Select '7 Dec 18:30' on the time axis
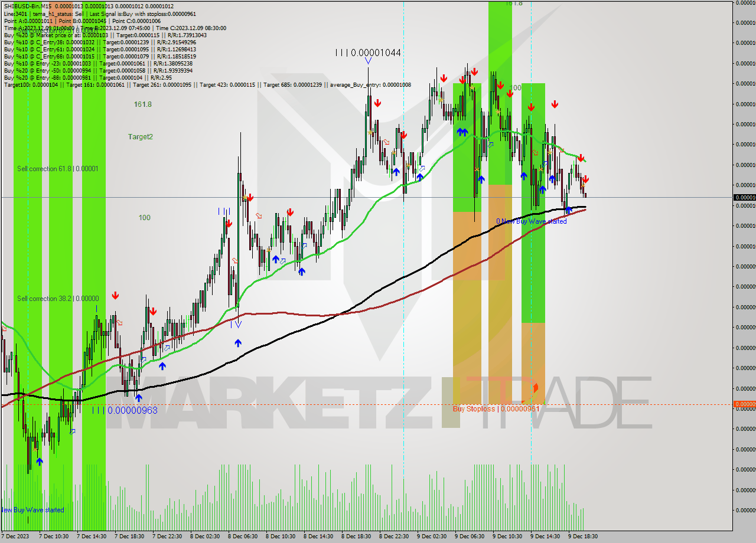This screenshot has height=543, width=756. pyautogui.click(x=129, y=537)
